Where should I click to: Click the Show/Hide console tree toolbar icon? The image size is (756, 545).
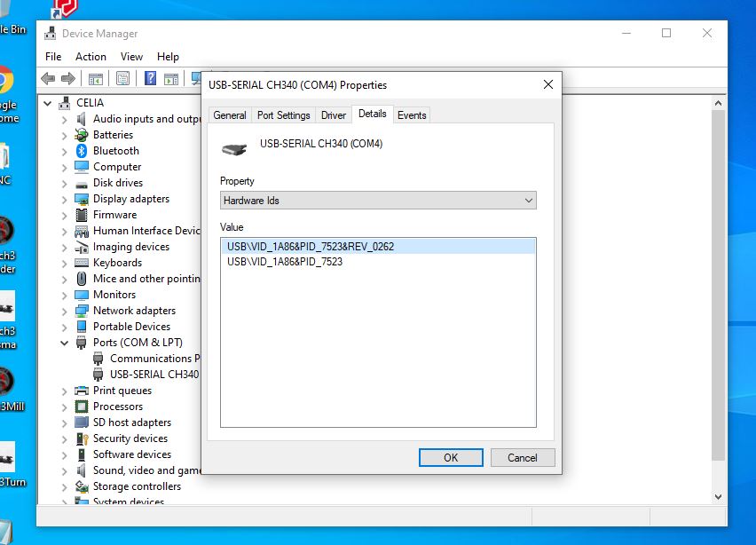tap(96, 78)
